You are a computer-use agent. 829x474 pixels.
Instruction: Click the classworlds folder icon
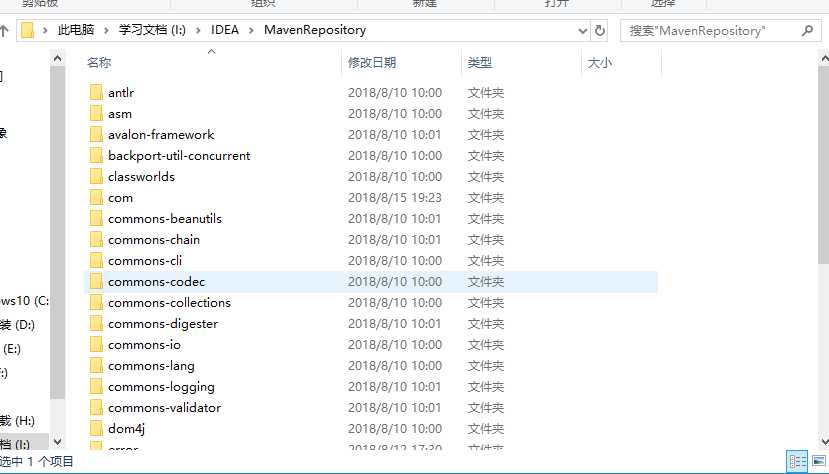[96, 176]
